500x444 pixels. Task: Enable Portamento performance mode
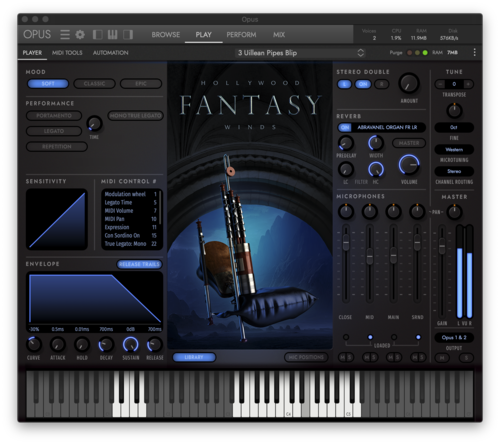point(54,116)
